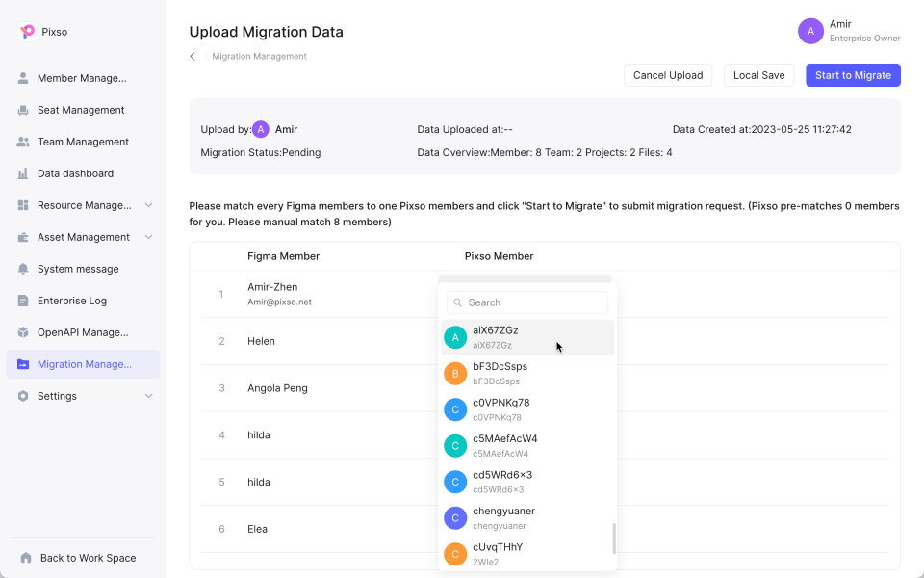Open the Data dashboard page
Viewport: 924px width, 578px height.
[x=83, y=173]
